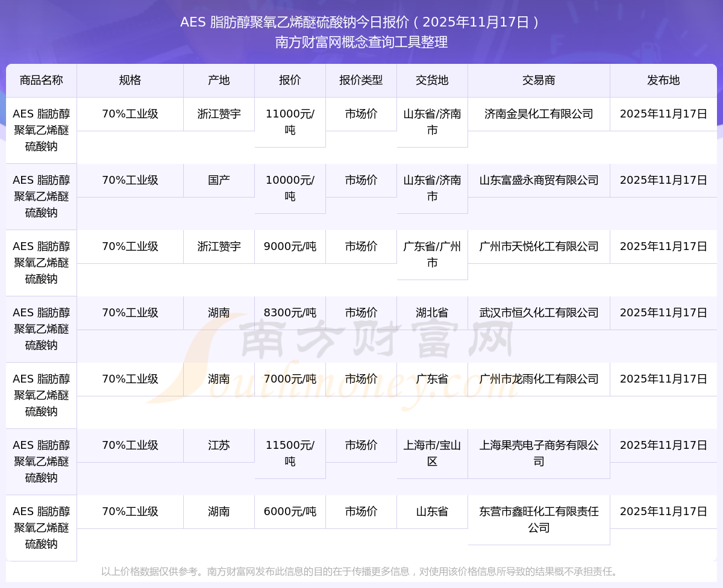The width and height of the screenshot is (723, 588).
Task: Click the 商品名称 column header
Action: pyautogui.click(x=41, y=80)
